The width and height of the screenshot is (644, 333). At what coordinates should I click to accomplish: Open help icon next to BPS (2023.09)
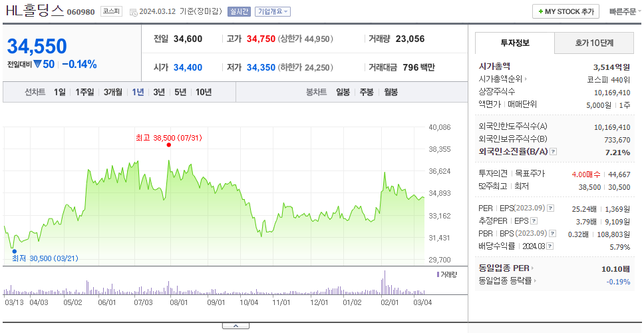coord(552,234)
